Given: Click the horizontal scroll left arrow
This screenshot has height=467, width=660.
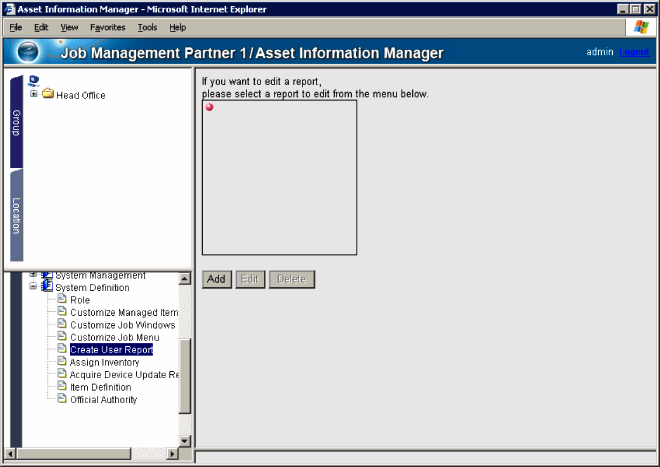Looking at the screenshot, I should [x=10, y=454].
